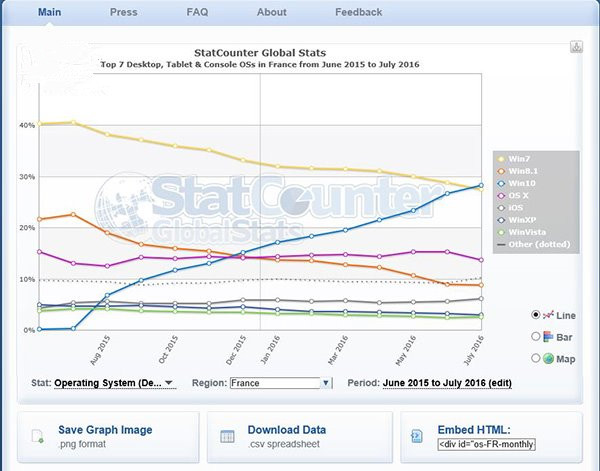Screen dimensions: 600x471
Task: Click the Embed HTML code text field
Action: 487,444
